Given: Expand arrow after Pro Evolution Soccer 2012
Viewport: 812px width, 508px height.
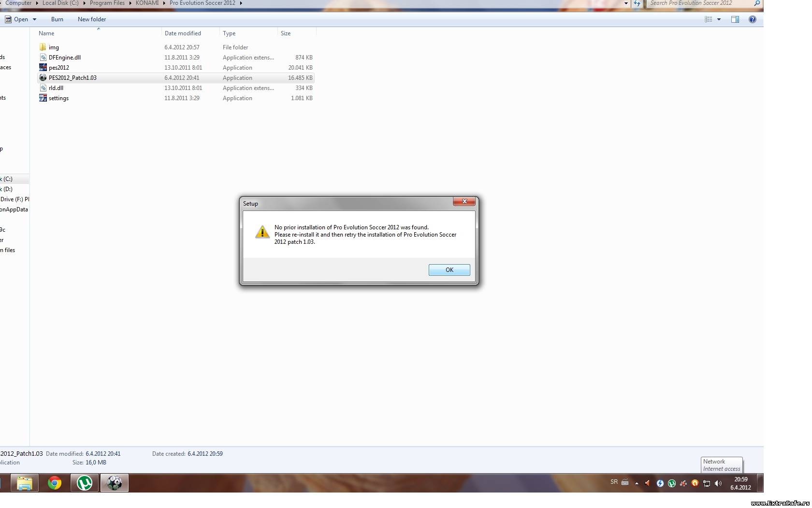Looking at the screenshot, I should point(241,3).
